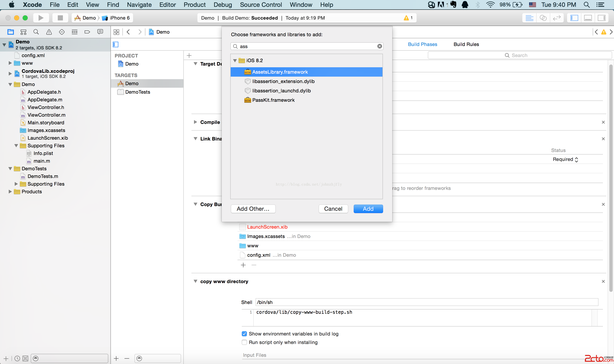Switch to the Assistant editor icon
614x364 pixels.
[x=543, y=18]
